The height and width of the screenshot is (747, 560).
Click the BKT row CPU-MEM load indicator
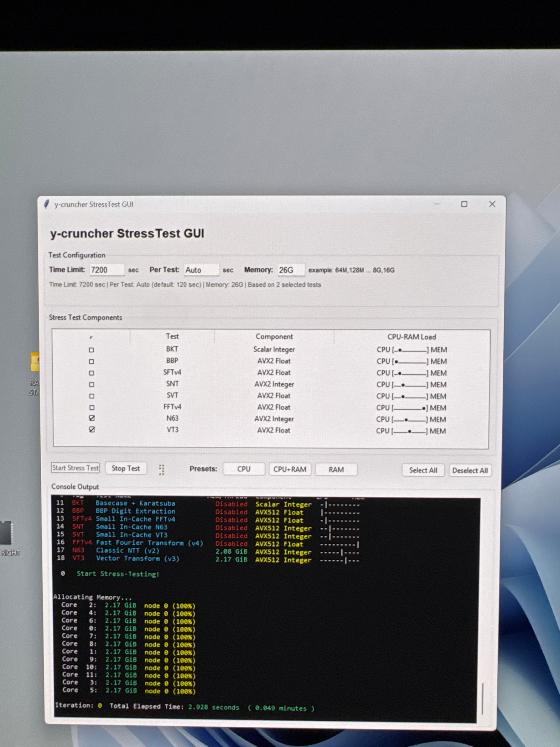(x=411, y=350)
